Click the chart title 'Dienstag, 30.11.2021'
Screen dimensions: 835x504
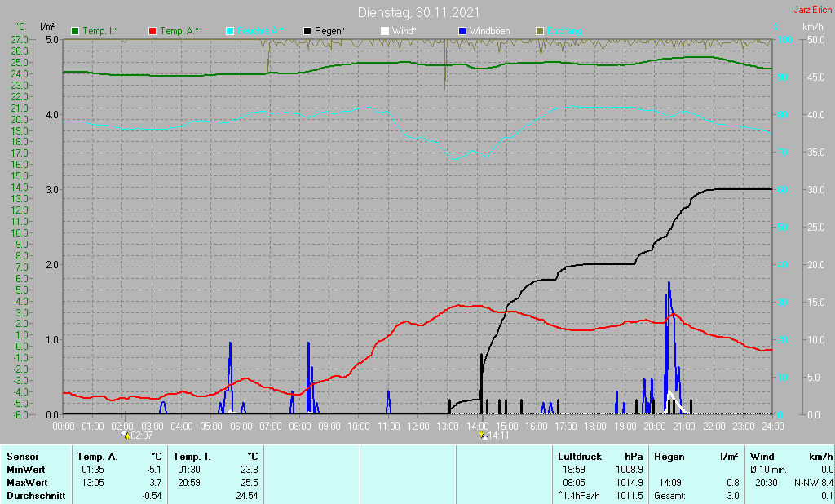pos(418,12)
